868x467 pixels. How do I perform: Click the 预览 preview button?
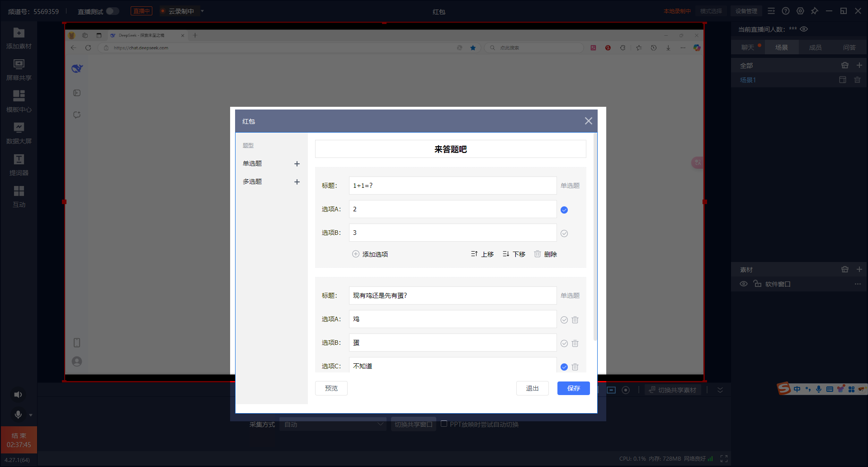[331, 388]
